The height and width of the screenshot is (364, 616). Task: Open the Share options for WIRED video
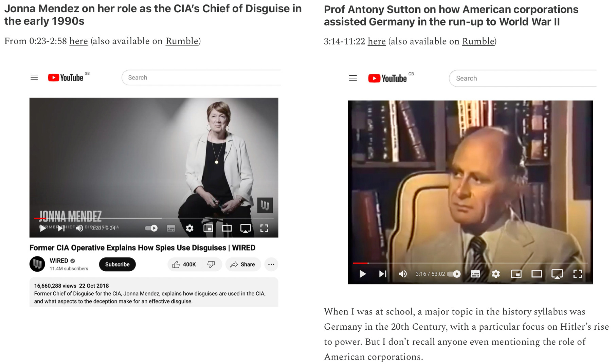243,265
